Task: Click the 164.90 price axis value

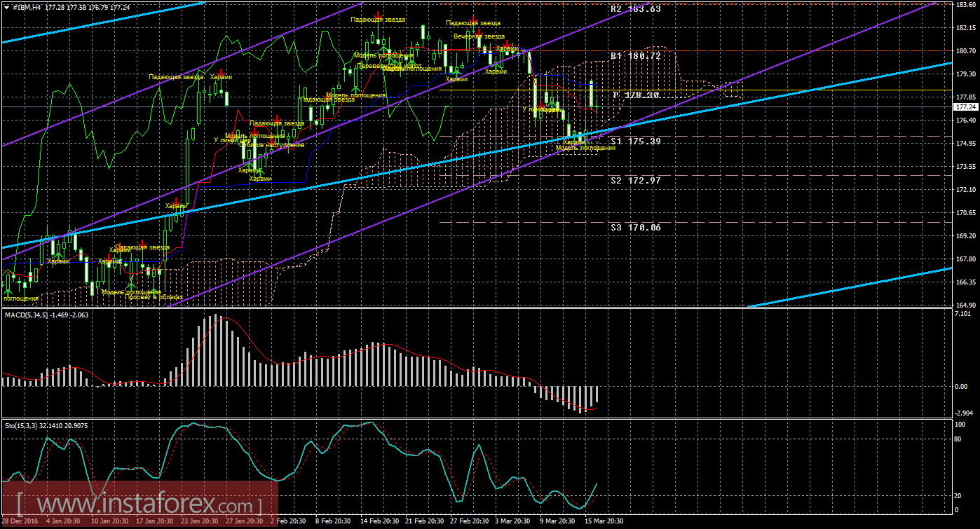Action: [x=966, y=305]
